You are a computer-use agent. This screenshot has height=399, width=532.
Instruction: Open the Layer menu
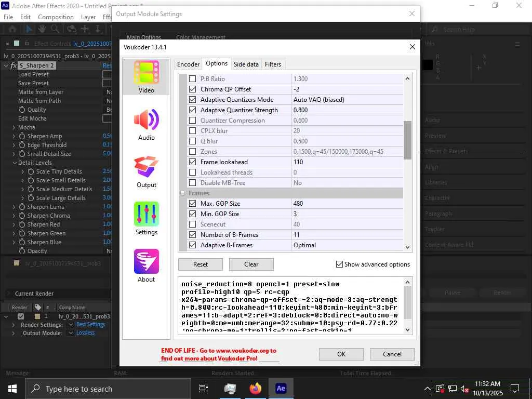88,17
